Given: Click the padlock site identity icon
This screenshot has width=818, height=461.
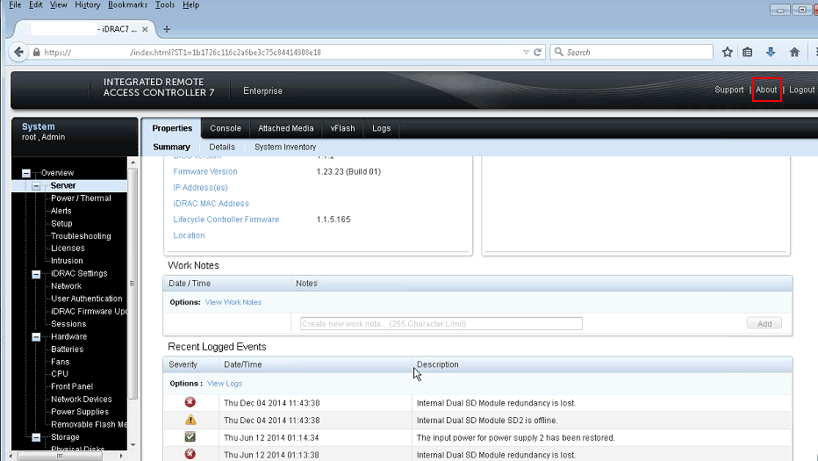Looking at the screenshot, I should pos(37,52).
